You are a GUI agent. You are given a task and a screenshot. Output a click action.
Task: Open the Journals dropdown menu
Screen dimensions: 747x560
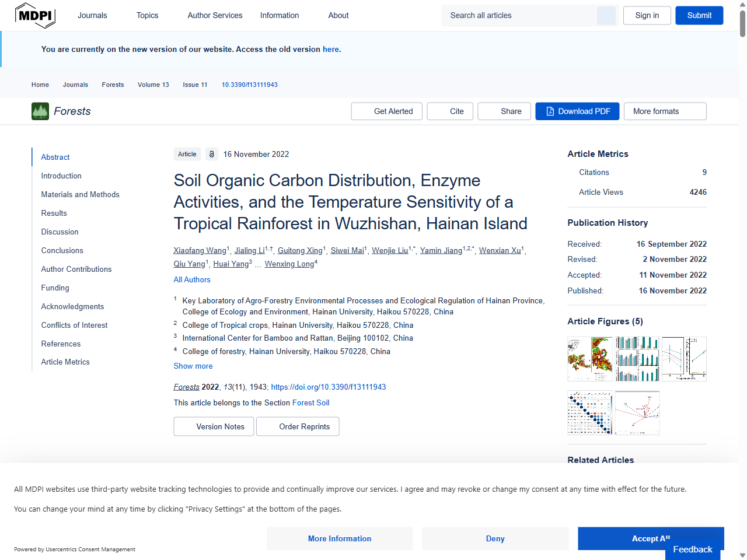click(x=92, y=15)
